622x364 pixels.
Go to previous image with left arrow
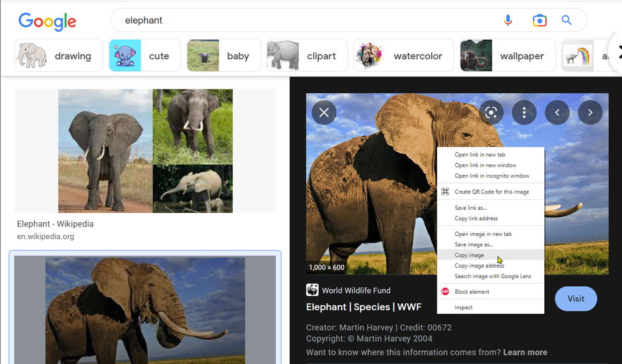pyautogui.click(x=557, y=113)
